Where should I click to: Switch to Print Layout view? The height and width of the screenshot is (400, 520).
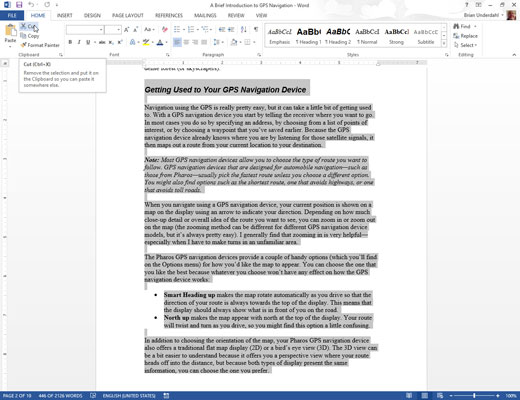pos(425,396)
